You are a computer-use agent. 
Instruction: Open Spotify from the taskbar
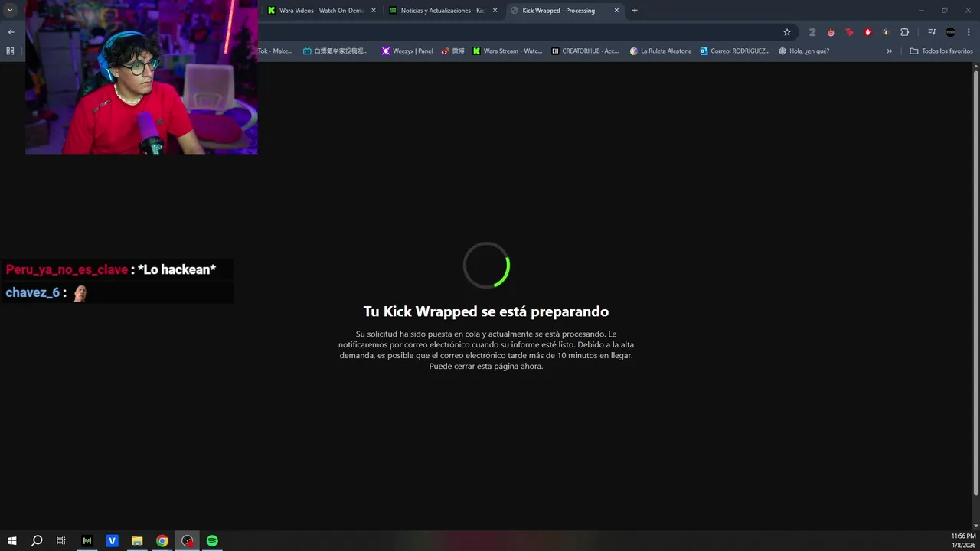(212, 541)
